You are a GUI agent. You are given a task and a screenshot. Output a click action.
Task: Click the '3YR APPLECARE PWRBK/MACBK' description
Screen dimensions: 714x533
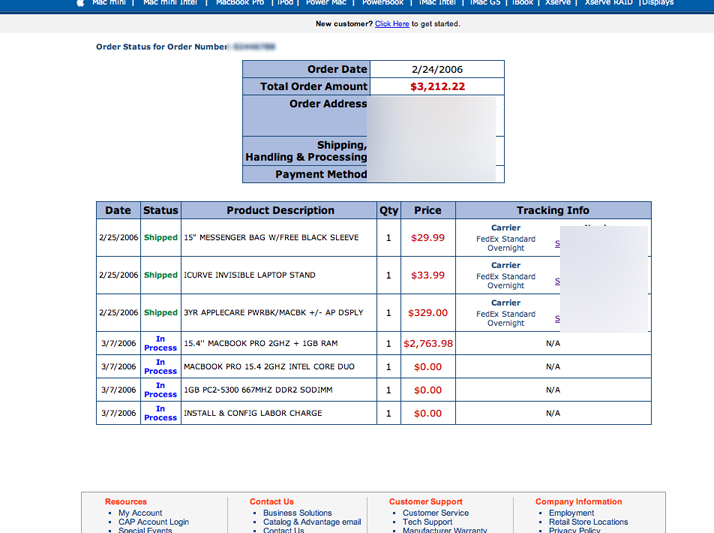[x=274, y=312]
